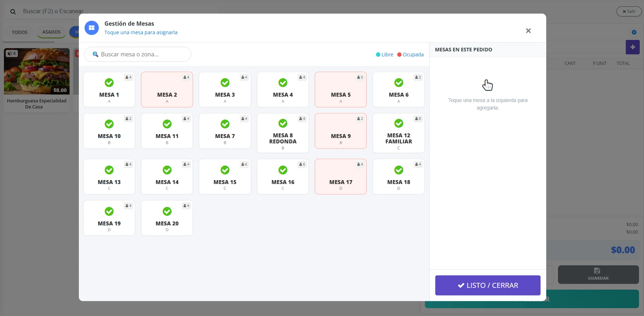
Task: Click the Gestión de Mesas grid icon
Action: [x=92, y=28]
